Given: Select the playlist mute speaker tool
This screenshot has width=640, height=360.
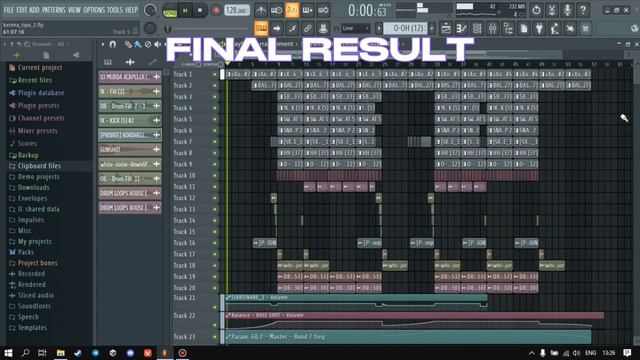Looking at the screenshot, I should coord(157,44).
